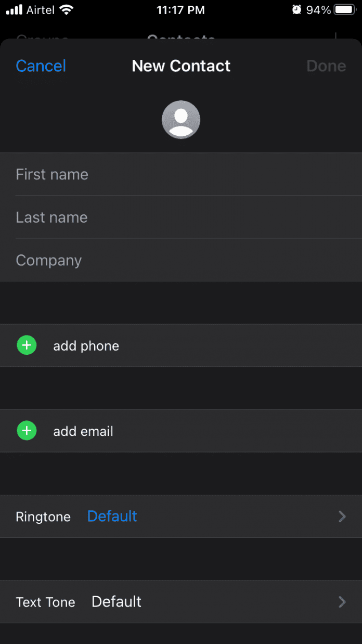Open the Text Tone selection screen

tap(181, 602)
